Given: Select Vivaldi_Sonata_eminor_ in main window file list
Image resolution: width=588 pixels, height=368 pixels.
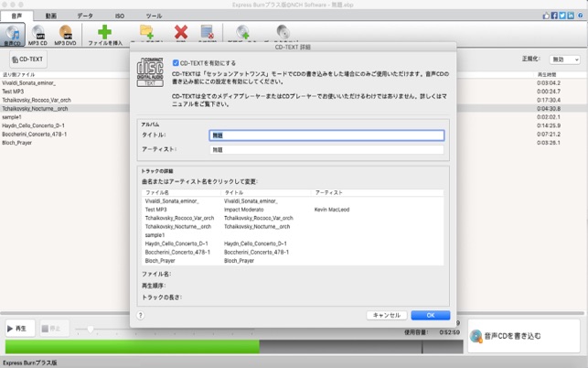Looking at the screenshot, I should pos(29,83).
